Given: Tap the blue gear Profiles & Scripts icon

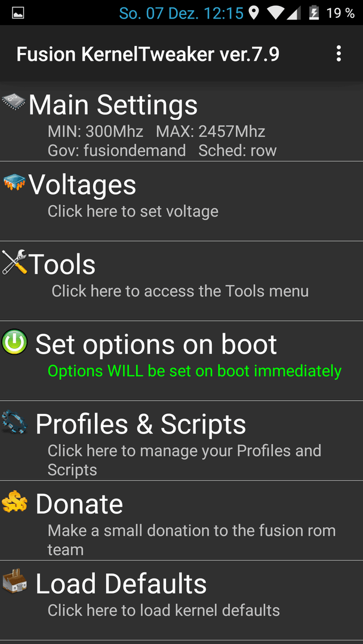Looking at the screenshot, I should click(14, 422).
